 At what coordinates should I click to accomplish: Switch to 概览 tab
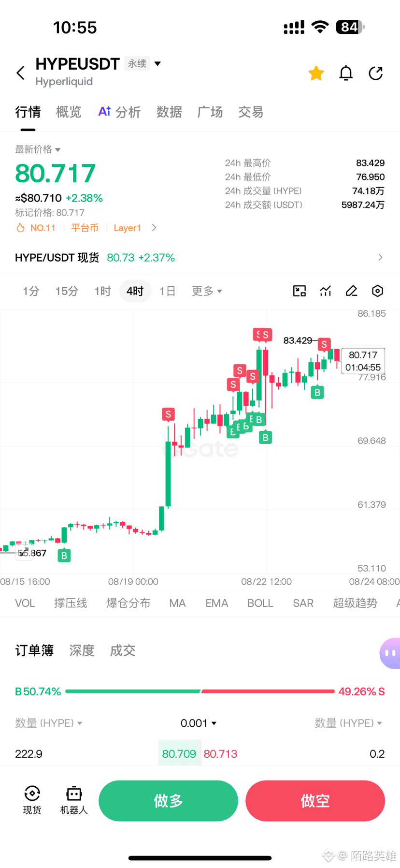pyautogui.click(x=69, y=112)
